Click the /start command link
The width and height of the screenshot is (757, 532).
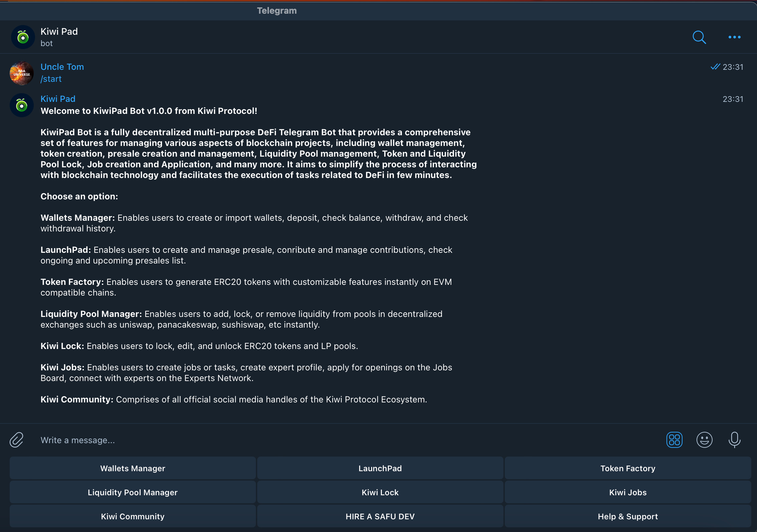tap(51, 79)
